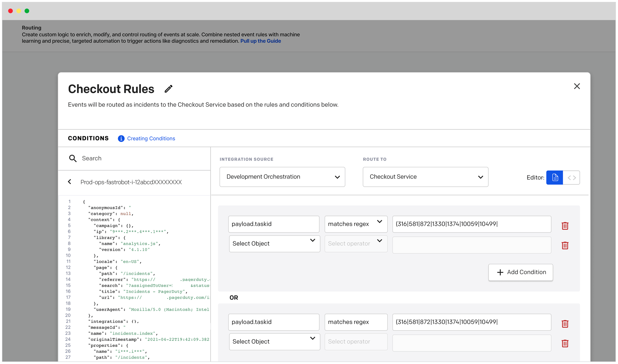Switch editor to code view
Screen dimensions: 618x364
572,178
